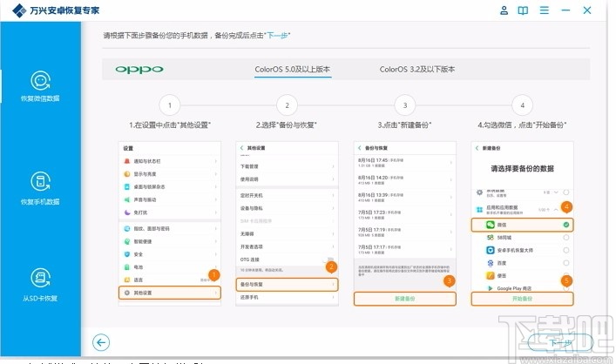Toggle the 安卓手机恢复大师 circle in step 4
This screenshot has width=616, height=364.
click(566, 250)
